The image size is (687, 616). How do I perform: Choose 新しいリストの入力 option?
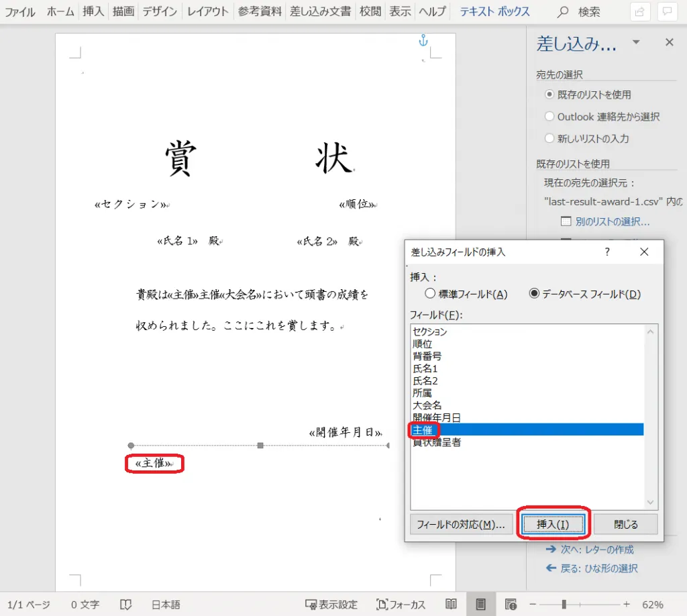tap(549, 139)
